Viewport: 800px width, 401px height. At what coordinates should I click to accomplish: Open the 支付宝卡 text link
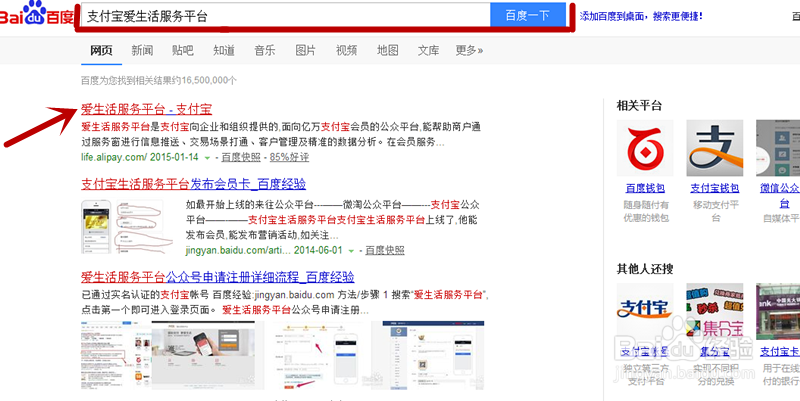click(x=780, y=352)
